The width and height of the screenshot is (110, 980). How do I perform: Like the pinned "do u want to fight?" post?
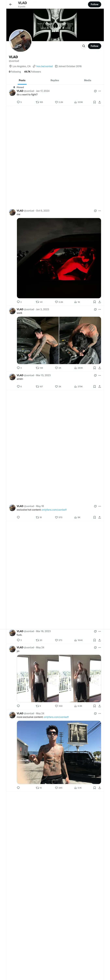[57, 102]
